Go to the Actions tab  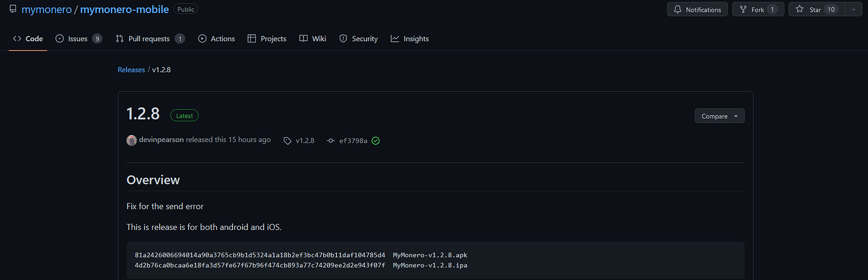coord(216,39)
